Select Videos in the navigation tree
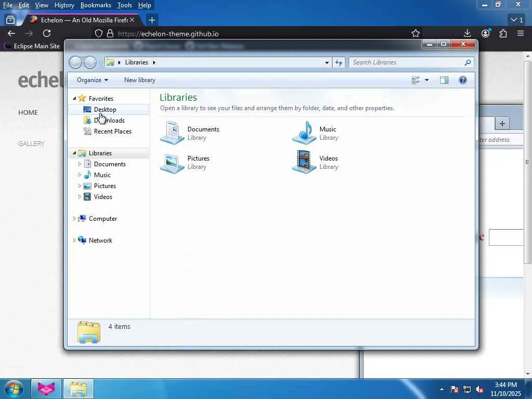The height and width of the screenshot is (399, 532). pyautogui.click(x=103, y=197)
